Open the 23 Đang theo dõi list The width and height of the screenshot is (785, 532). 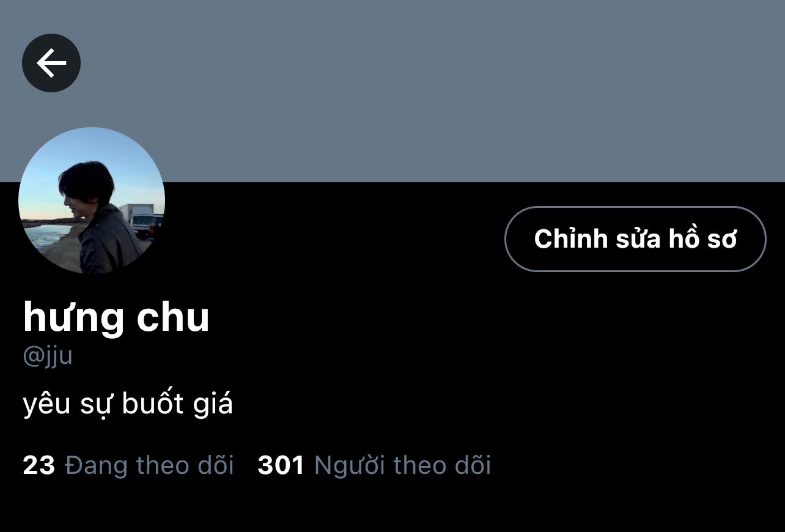pyautogui.click(x=128, y=465)
